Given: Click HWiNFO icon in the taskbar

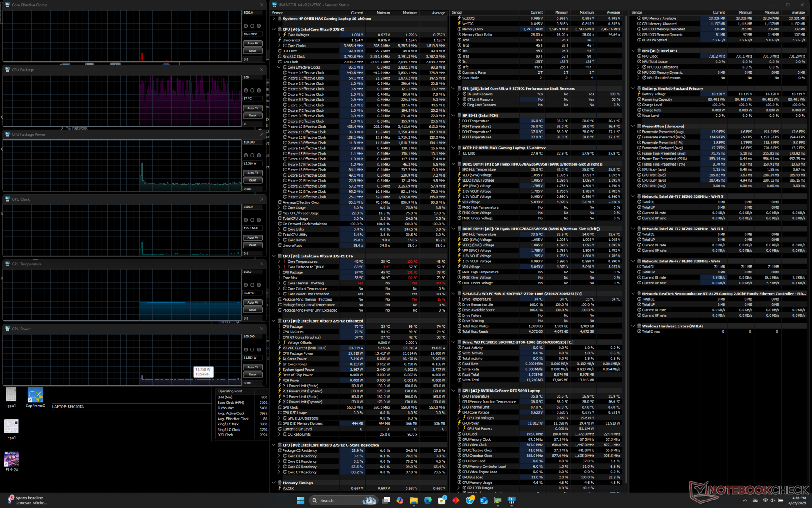Looking at the screenshot, I should [x=511, y=500].
